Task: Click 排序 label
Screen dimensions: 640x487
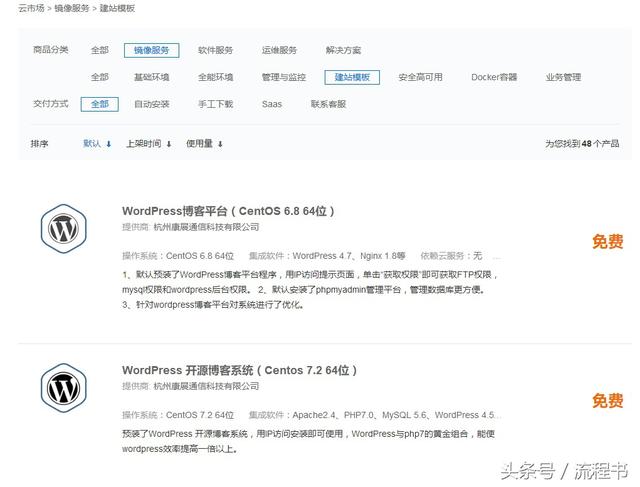Action: click(39, 144)
